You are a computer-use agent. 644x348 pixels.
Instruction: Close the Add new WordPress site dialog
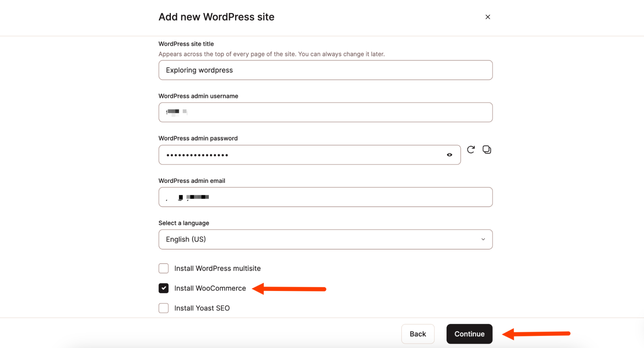pyautogui.click(x=487, y=17)
